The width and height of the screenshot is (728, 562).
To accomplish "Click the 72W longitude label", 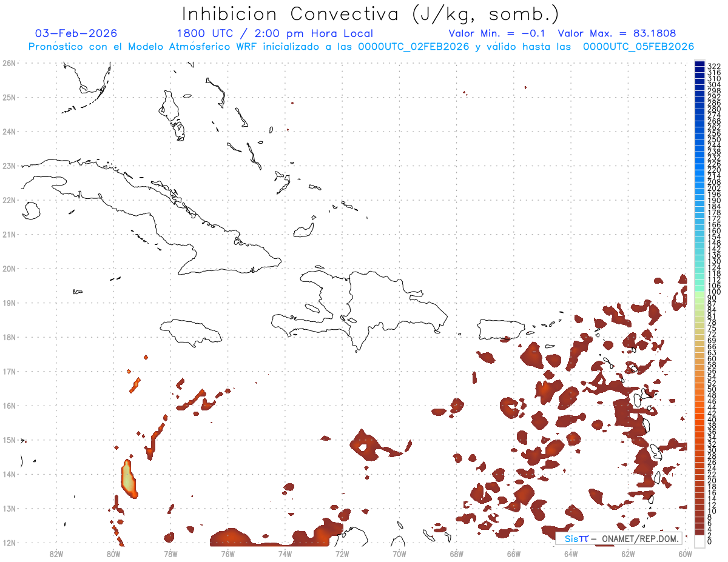I will point(342,554).
